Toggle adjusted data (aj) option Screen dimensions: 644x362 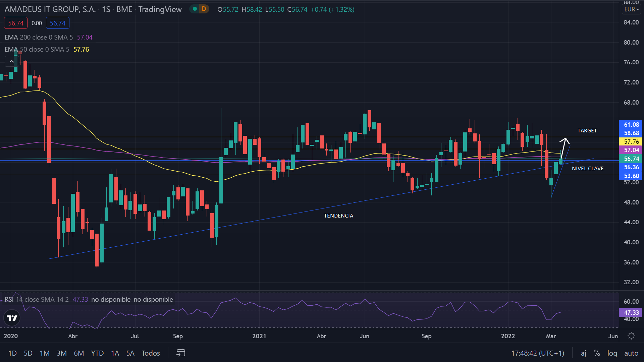pos(583,353)
